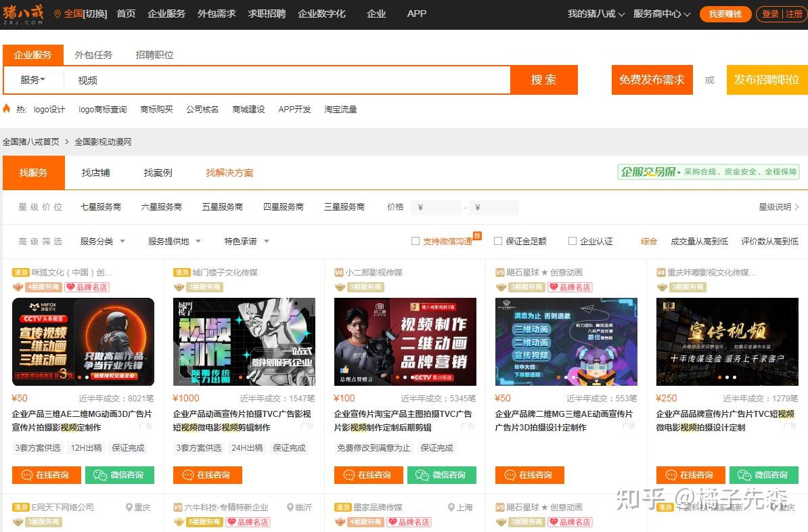The image size is (808, 532).
Task: Click the location pin next to 上海
Action: click(x=451, y=507)
